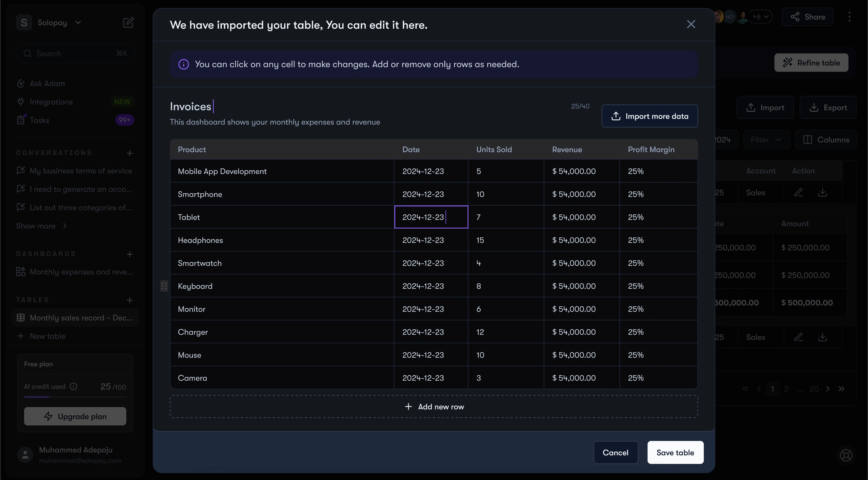Click the new conversation compose icon

pyautogui.click(x=128, y=23)
